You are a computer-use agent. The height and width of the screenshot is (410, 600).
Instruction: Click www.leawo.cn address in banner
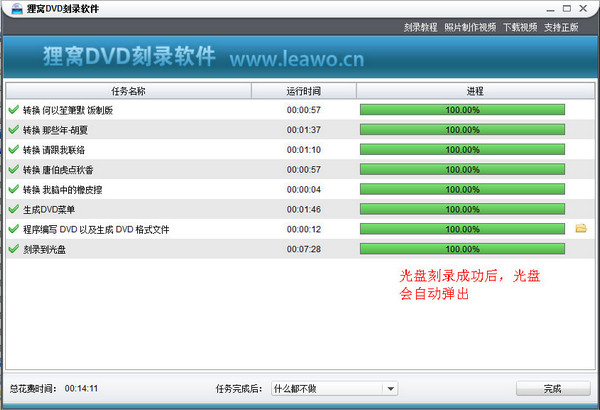pos(297,59)
